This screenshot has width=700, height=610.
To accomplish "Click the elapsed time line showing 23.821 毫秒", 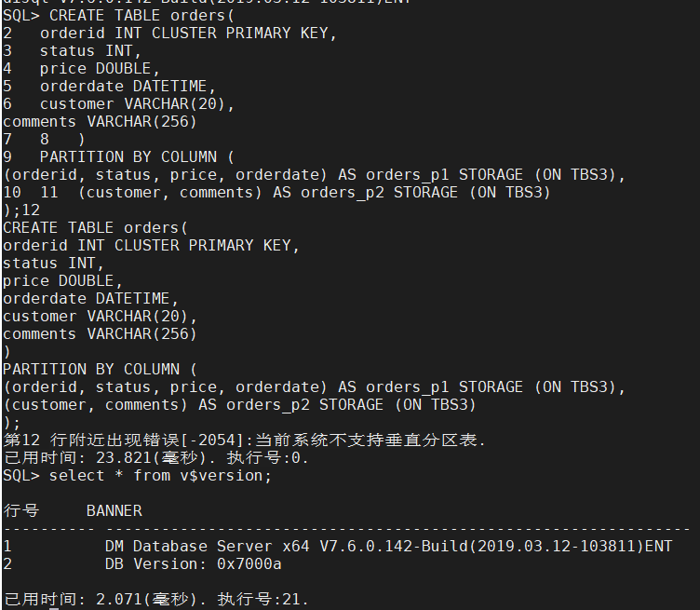I will point(156,458).
